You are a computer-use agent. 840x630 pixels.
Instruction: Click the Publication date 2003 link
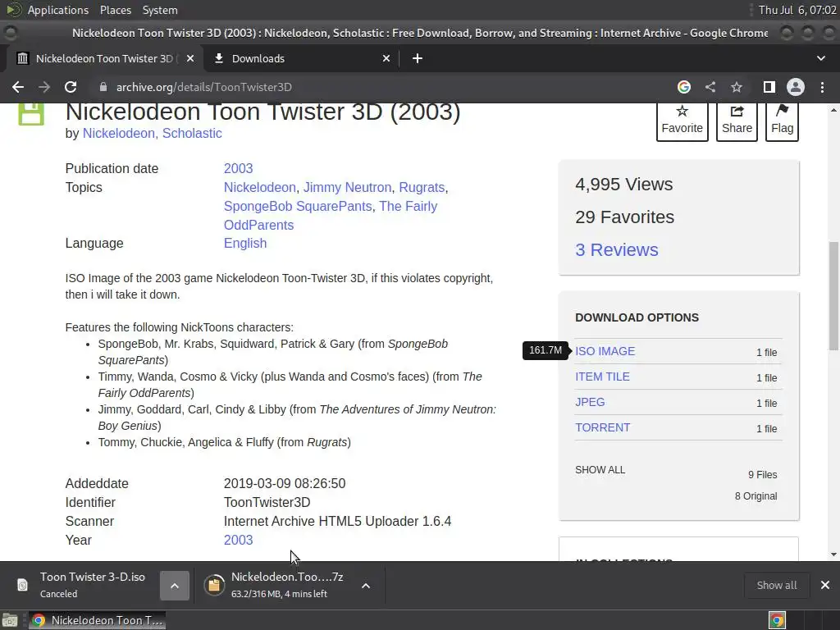[x=239, y=168]
